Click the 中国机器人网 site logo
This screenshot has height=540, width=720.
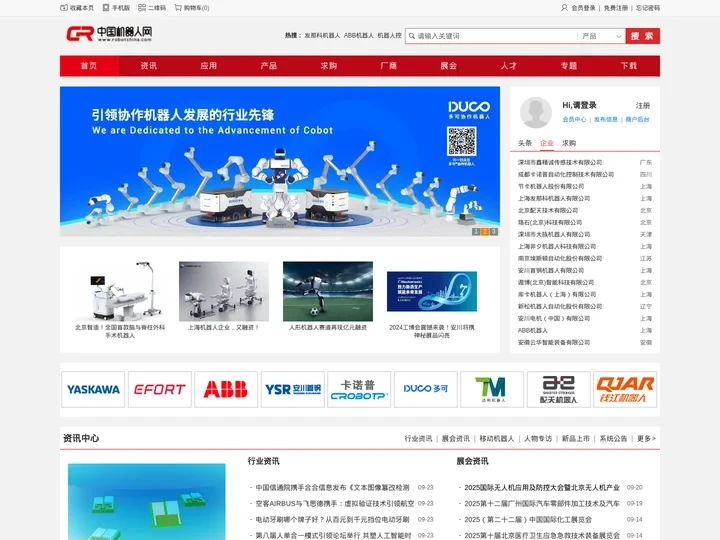(109, 34)
